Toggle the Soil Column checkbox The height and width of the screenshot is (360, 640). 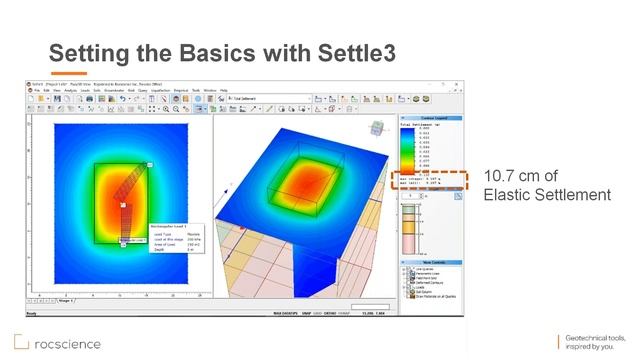click(x=408, y=292)
